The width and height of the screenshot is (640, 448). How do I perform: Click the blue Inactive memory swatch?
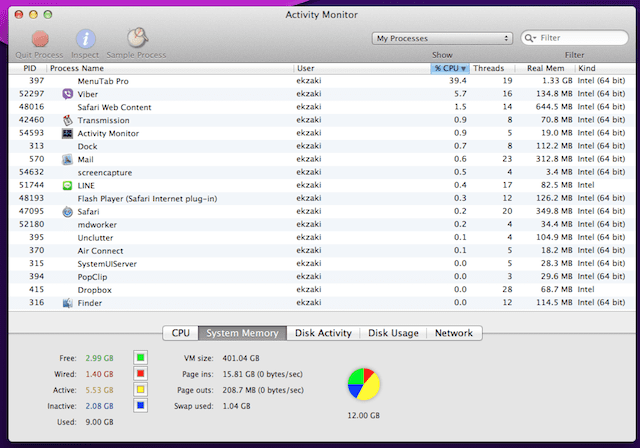(x=140, y=406)
